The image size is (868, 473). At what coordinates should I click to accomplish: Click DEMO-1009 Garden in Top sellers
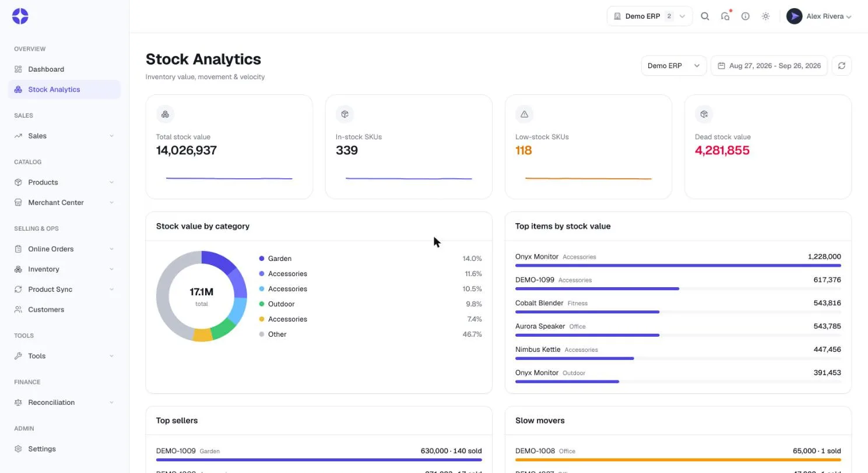319,454
